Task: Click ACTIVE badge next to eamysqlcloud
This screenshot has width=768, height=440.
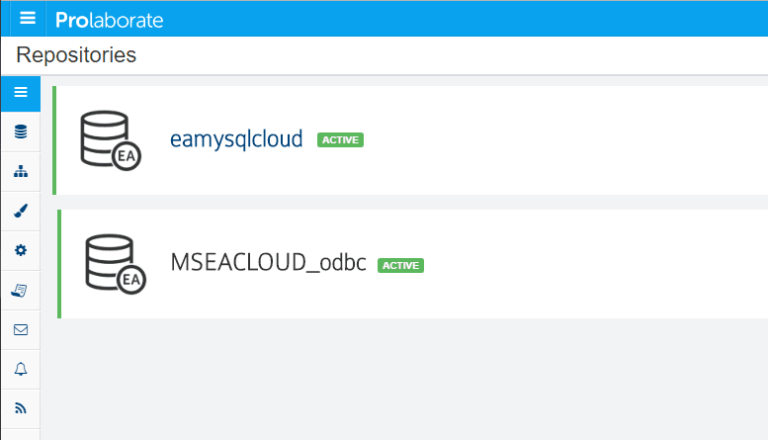Action: [340, 140]
